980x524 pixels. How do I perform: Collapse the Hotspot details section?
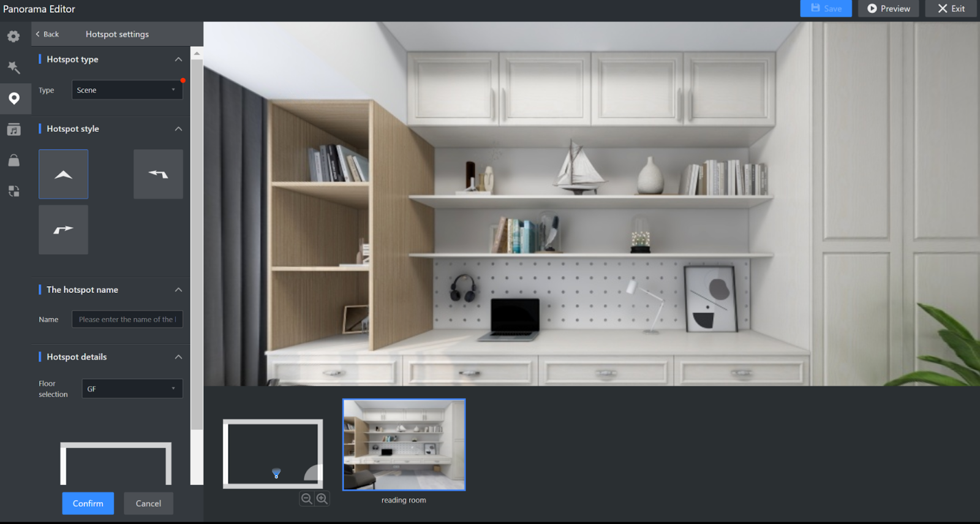pyautogui.click(x=178, y=357)
